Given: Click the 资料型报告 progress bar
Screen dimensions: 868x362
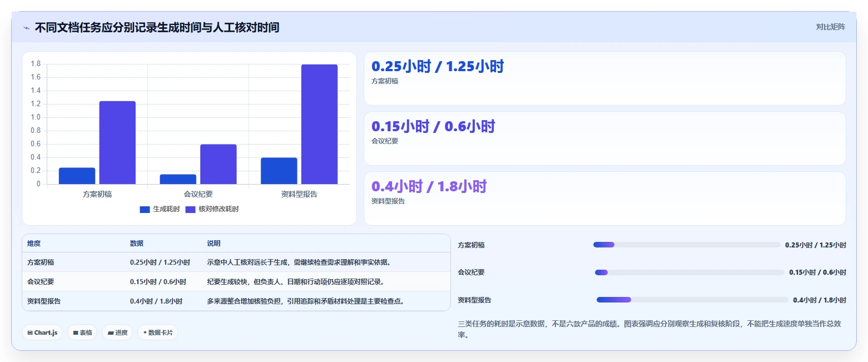Looking at the screenshot, I should pyautogui.click(x=692, y=300).
